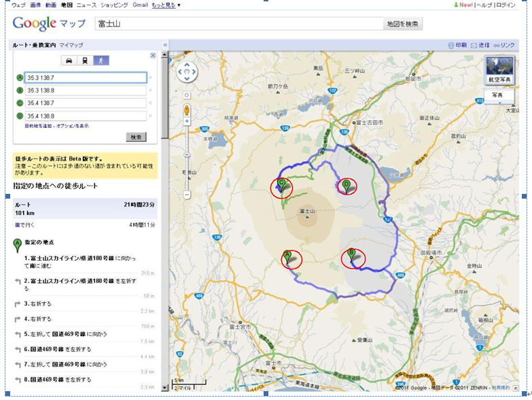Select public transit train icon
Viewport: 532px width, 400px height.
click(85, 61)
